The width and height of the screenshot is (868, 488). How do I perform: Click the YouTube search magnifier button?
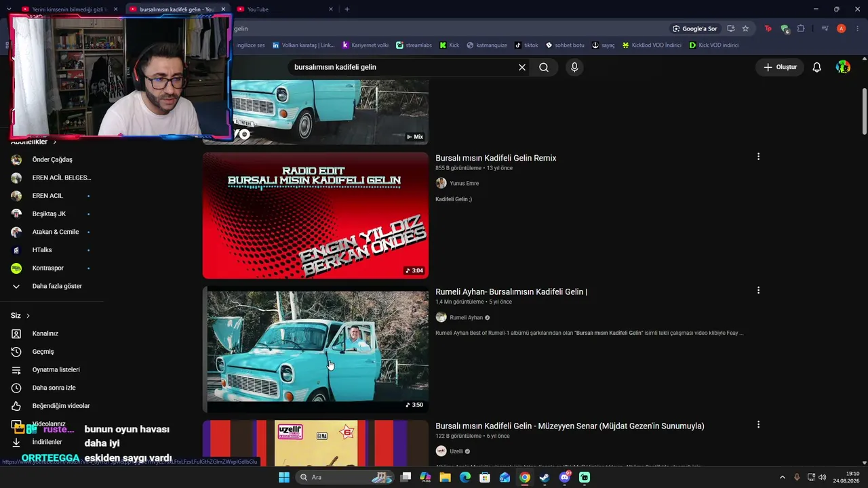pos(544,67)
